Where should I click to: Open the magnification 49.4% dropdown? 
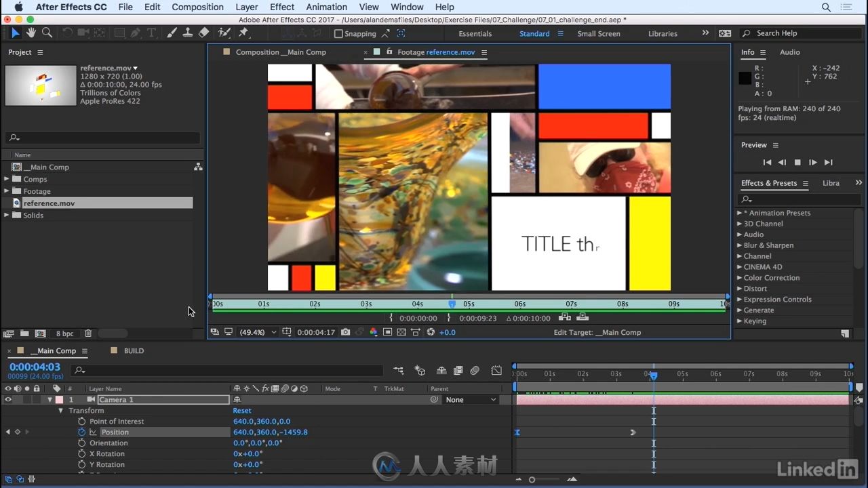tap(258, 332)
